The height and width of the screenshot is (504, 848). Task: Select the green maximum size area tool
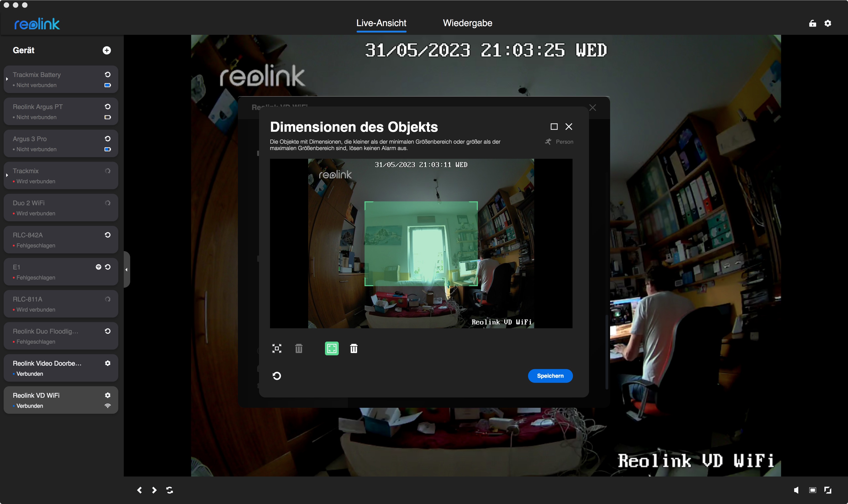point(332,348)
